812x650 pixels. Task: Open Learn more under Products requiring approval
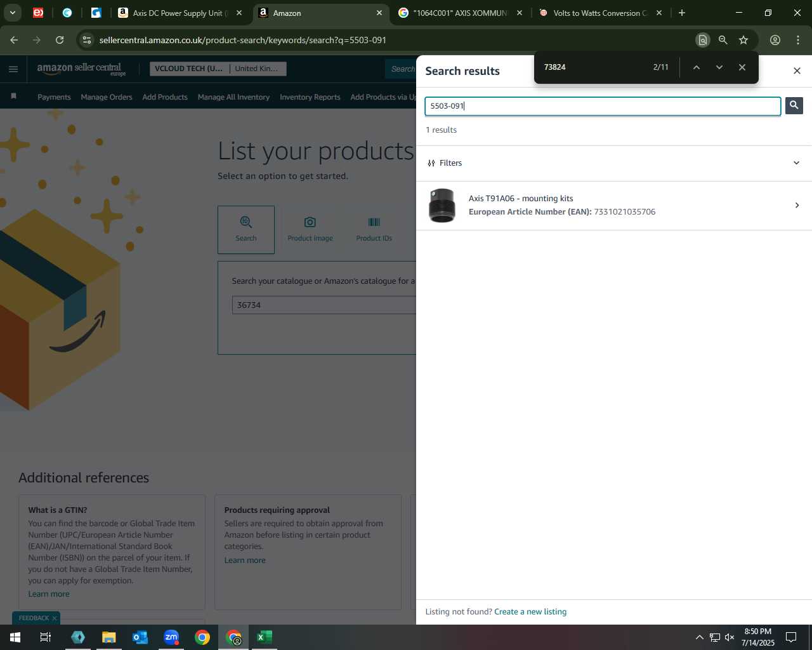(x=245, y=560)
